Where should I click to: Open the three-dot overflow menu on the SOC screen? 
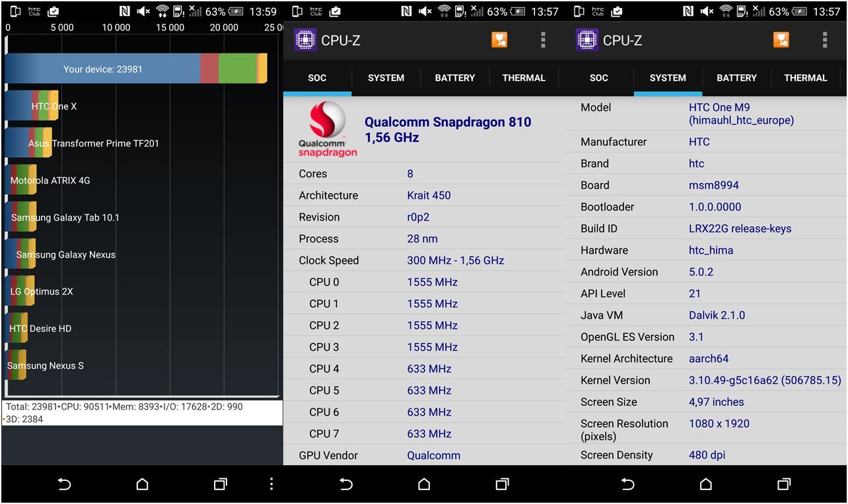(x=543, y=40)
